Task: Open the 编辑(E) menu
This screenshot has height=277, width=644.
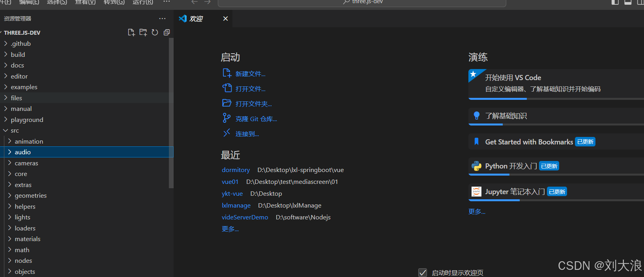Action: [29, 2]
